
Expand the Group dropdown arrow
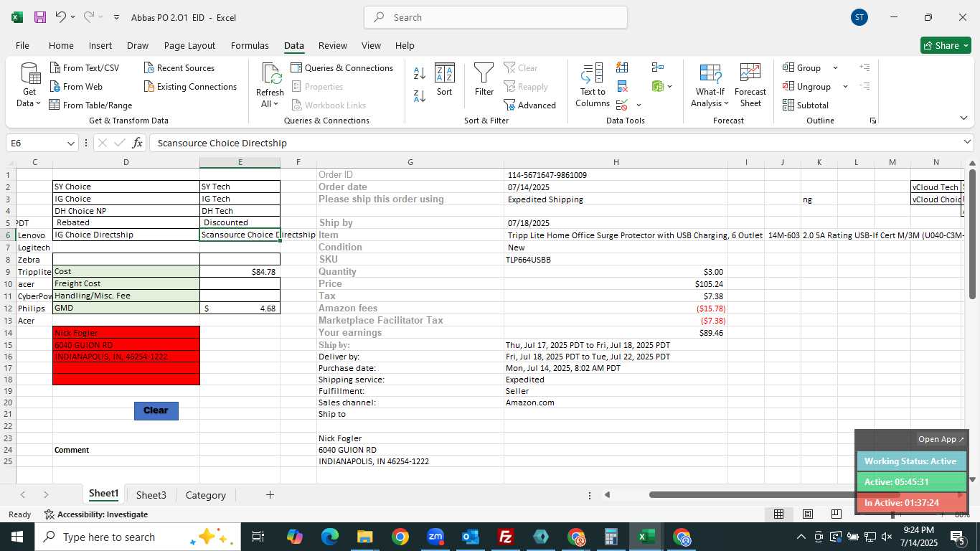tap(835, 68)
